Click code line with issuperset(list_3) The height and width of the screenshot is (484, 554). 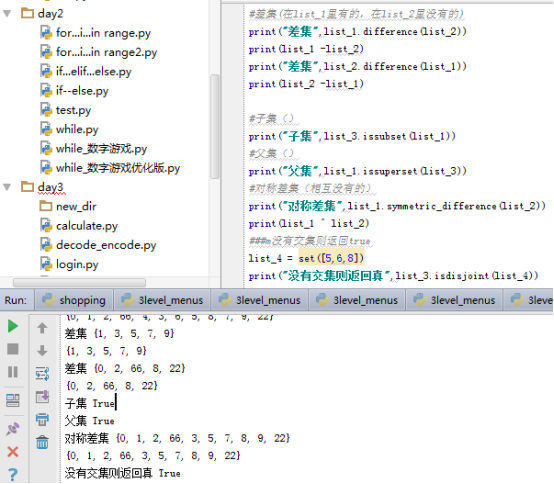[x=358, y=171]
